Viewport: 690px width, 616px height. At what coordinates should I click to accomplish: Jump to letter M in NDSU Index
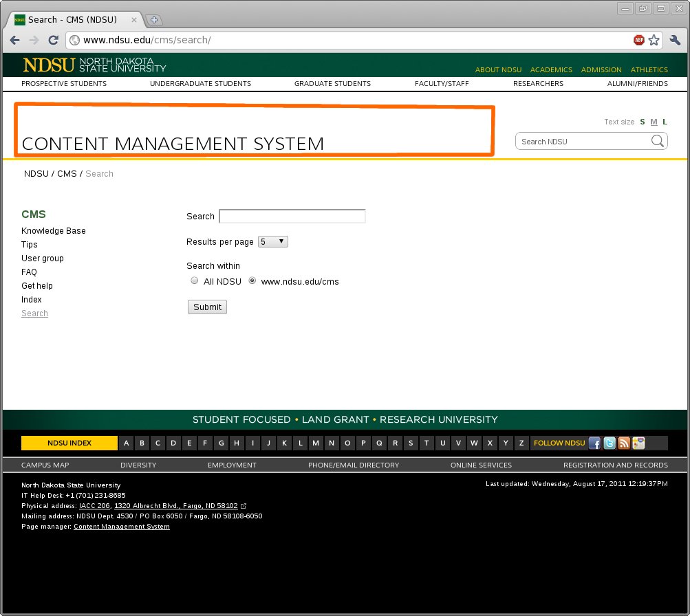click(316, 443)
